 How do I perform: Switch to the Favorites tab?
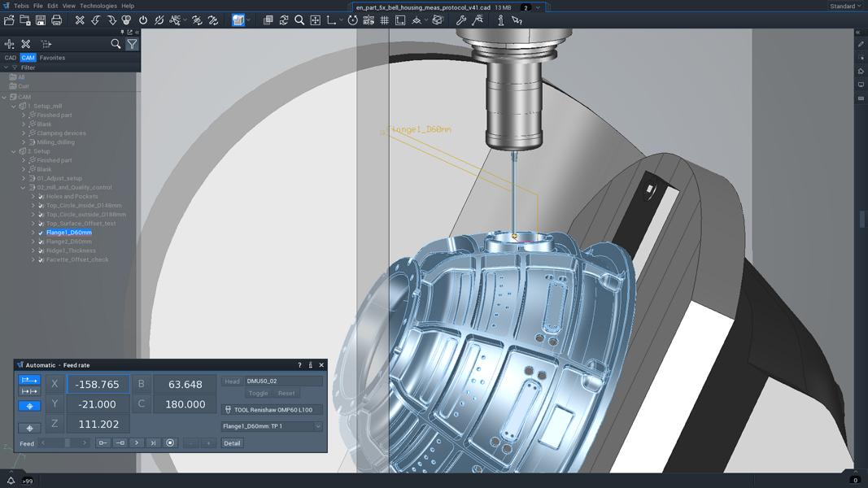(x=52, y=58)
